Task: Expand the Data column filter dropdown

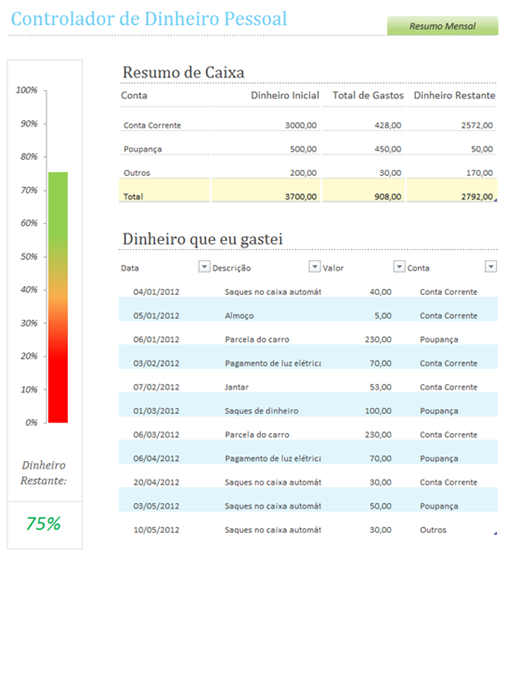Action: coord(204,266)
